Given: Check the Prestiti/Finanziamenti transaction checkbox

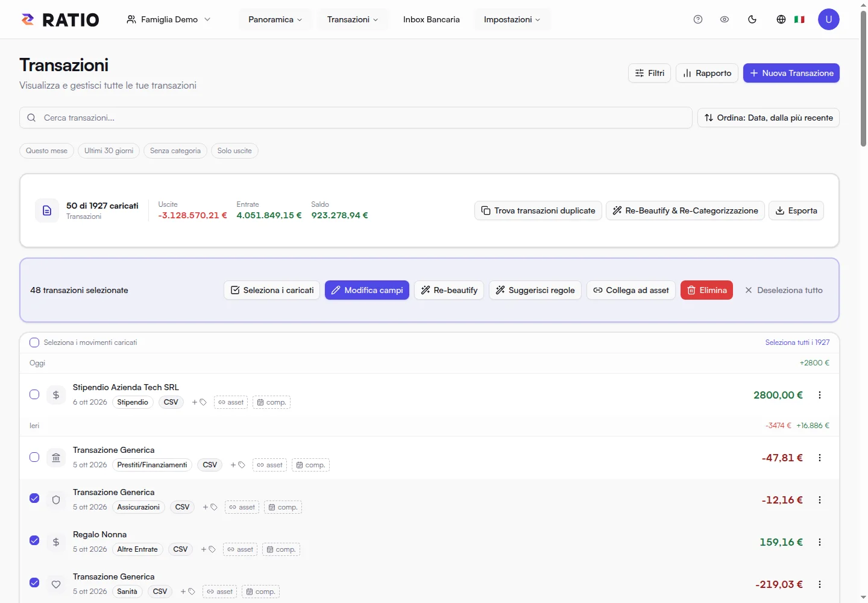Looking at the screenshot, I should tap(34, 457).
